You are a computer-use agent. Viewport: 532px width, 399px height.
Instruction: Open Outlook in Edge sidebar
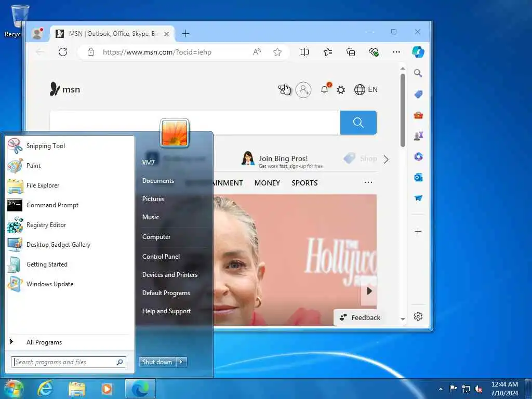(x=418, y=178)
